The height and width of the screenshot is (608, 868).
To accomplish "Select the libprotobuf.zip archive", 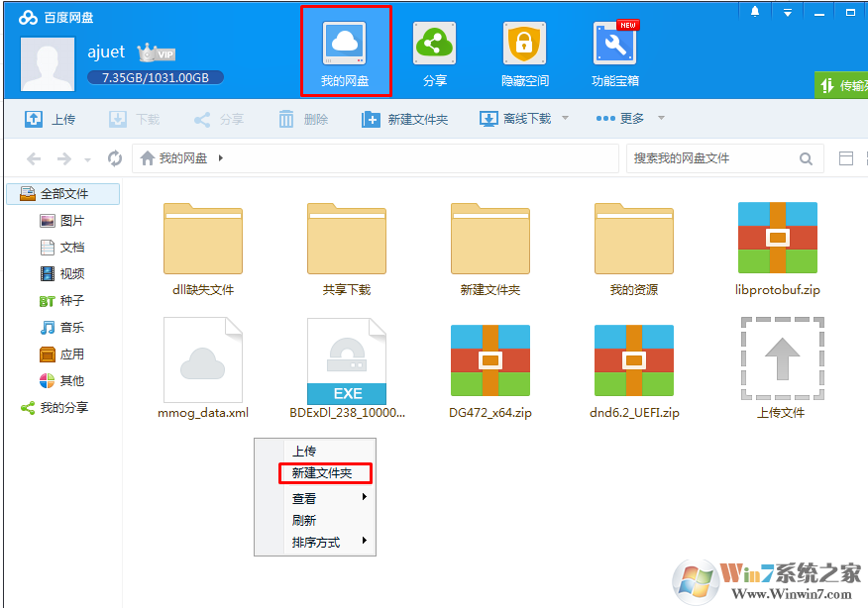I will tap(778, 249).
